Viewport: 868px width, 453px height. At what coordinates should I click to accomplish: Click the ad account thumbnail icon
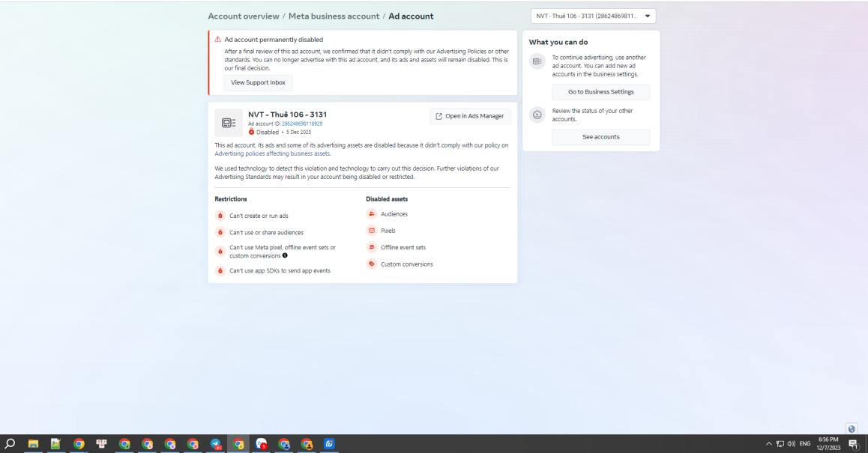(x=229, y=123)
